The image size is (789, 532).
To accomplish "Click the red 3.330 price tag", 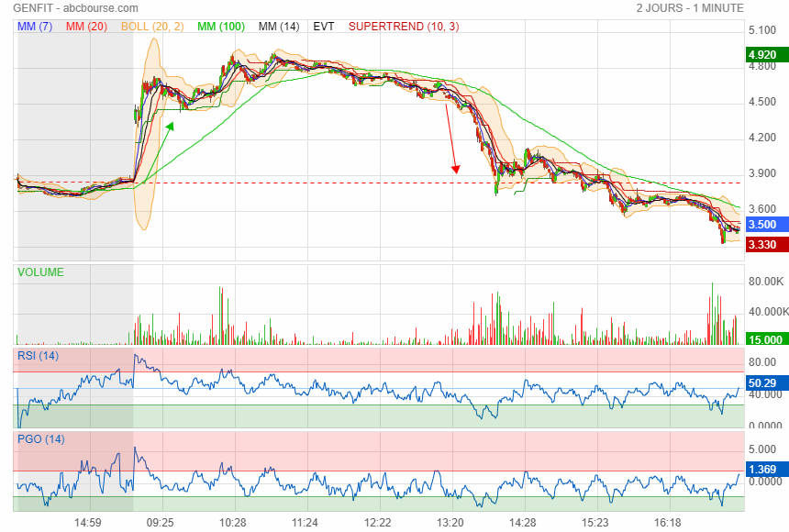I will (767, 245).
